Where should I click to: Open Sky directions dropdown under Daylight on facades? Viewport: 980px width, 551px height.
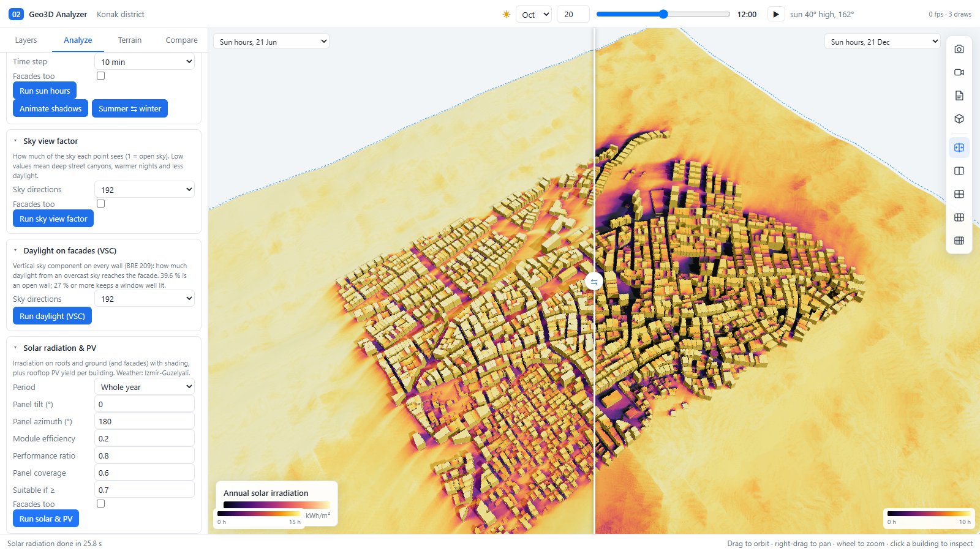145,299
